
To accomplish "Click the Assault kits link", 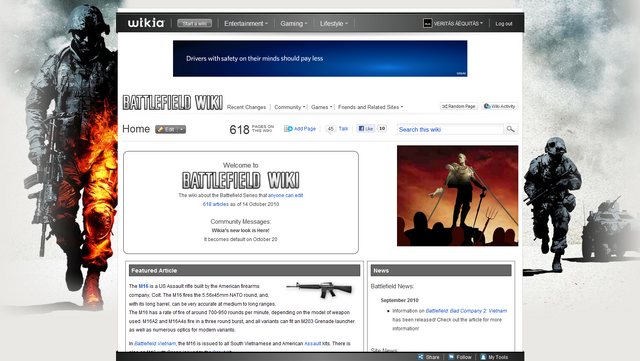I will [x=313, y=344].
